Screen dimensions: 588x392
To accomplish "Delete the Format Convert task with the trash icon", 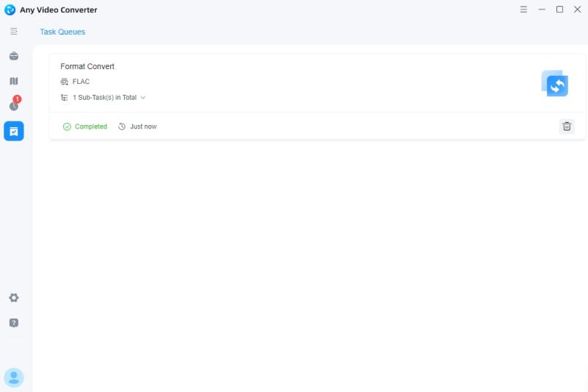I will [567, 126].
